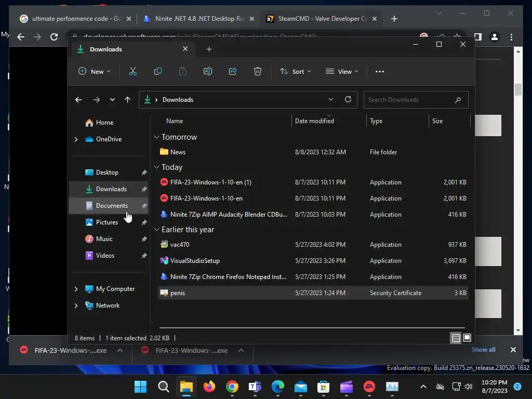Click Show all downloads link in Chrome
532x399 pixels.
point(483,350)
